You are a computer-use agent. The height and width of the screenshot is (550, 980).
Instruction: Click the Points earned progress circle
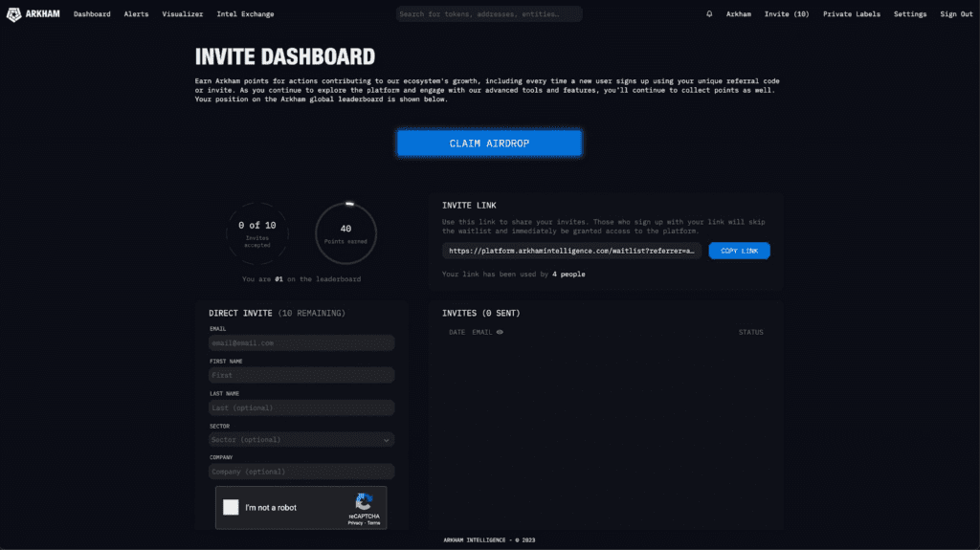click(345, 233)
